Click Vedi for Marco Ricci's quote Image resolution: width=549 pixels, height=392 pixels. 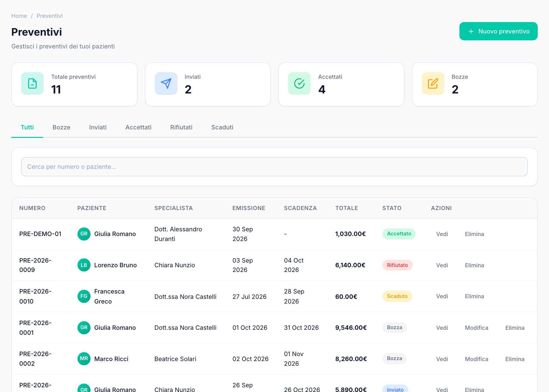tap(442, 359)
